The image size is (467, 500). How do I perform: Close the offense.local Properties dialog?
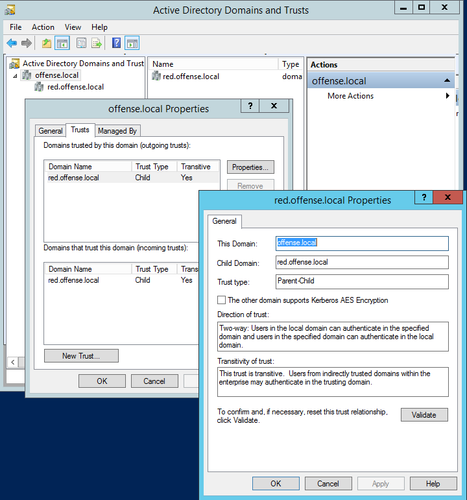click(x=274, y=106)
